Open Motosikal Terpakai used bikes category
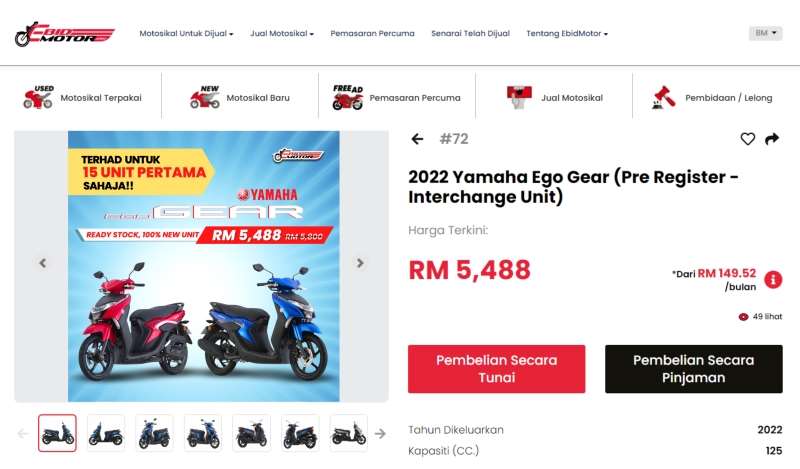Screen dimensions: 800x469 (x=83, y=97)
